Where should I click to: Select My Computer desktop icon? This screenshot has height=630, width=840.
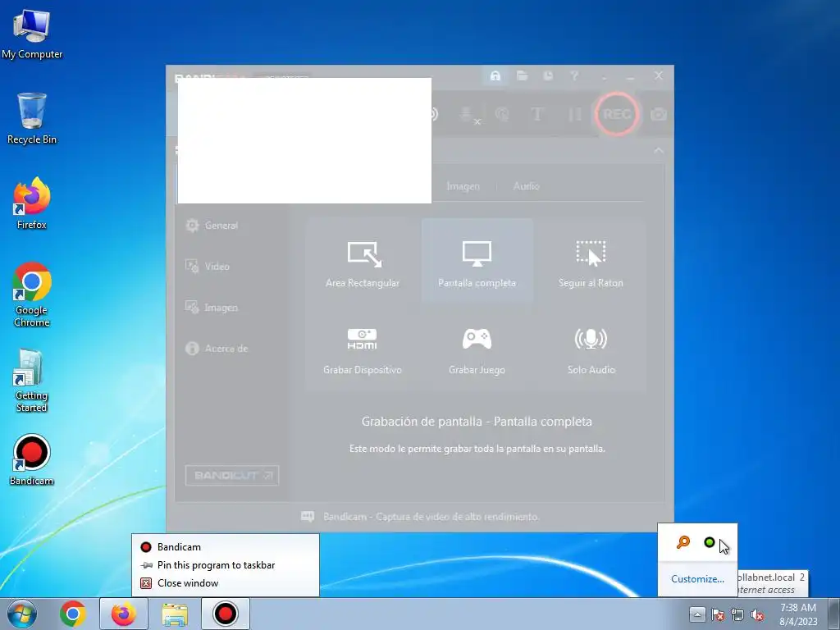point(32,34)
